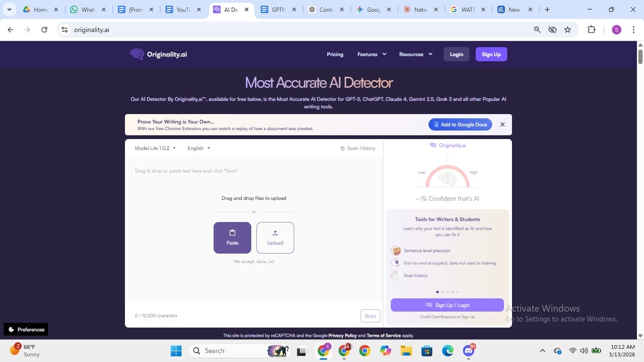
Task: Open the Chrome extensions puzzle icon
Action: tap(591, 30)
